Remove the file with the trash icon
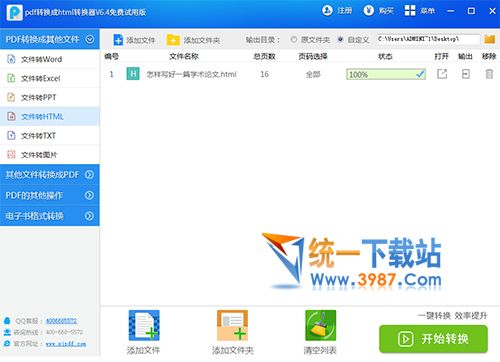This screenshot has width=500, height=362. coord(489,74)
